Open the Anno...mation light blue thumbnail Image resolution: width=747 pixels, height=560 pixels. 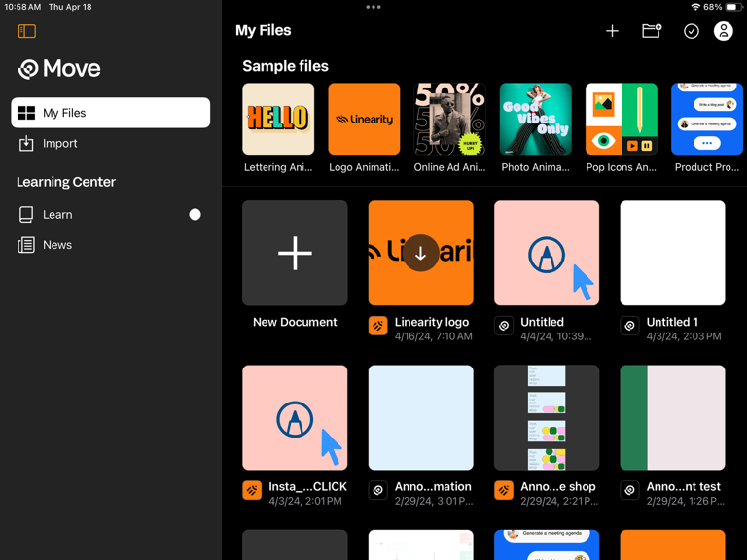click(x=420, y=418)
